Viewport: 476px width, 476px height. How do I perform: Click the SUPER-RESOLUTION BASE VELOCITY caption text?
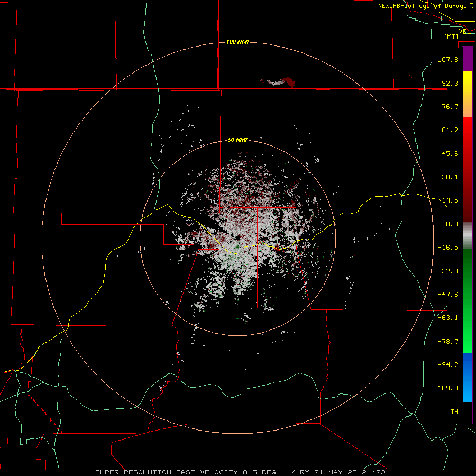pos(167,472)
